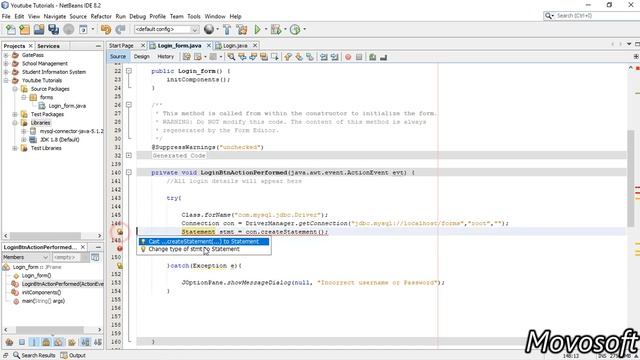
Task: Switch to the Login.java tab
Action: pyautogui.click(x=236, y=46)
